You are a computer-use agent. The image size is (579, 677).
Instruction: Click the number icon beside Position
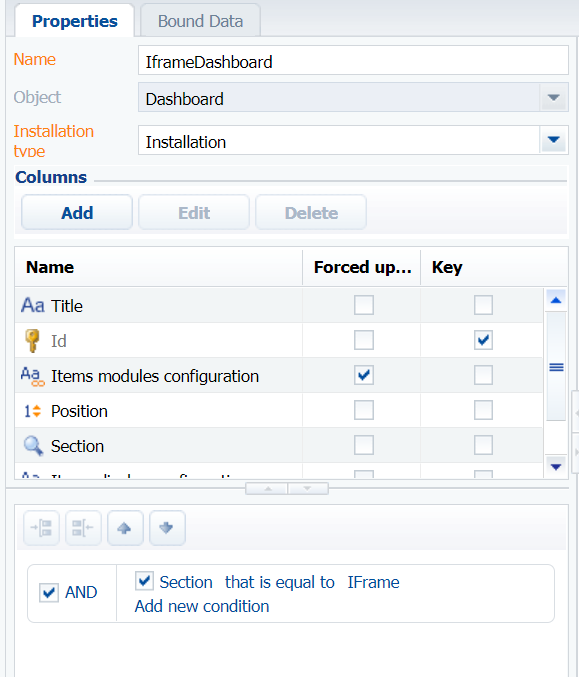click(x=32, y=411)
